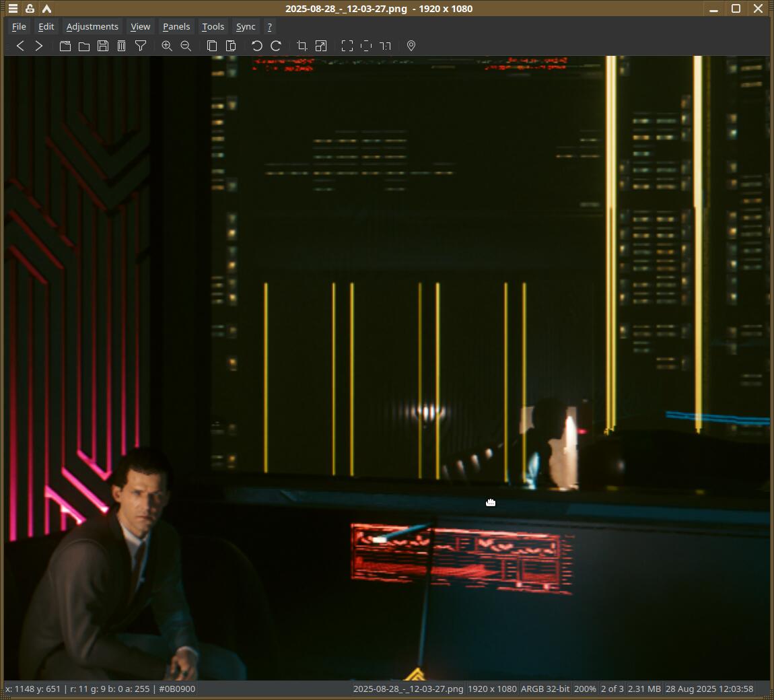Show the image at 1:1 size
This screenshot has width=774, height=700.
(x=385, y=46)
